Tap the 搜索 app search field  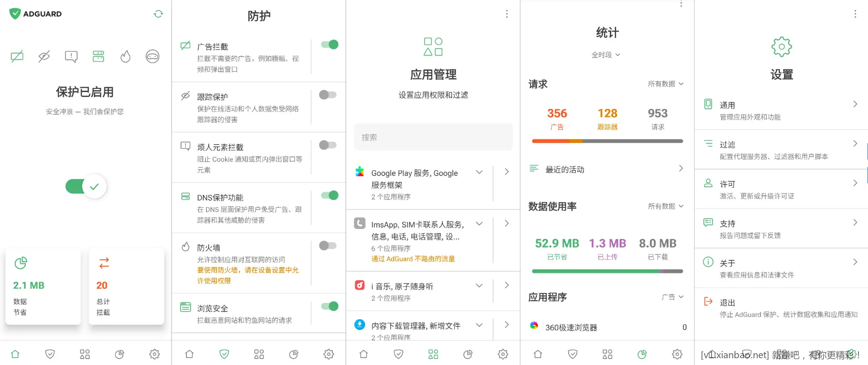point(433,137)
